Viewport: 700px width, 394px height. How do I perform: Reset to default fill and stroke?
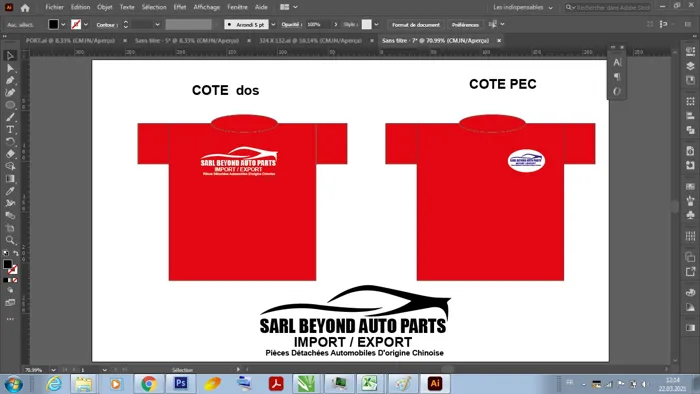(5, 253)
